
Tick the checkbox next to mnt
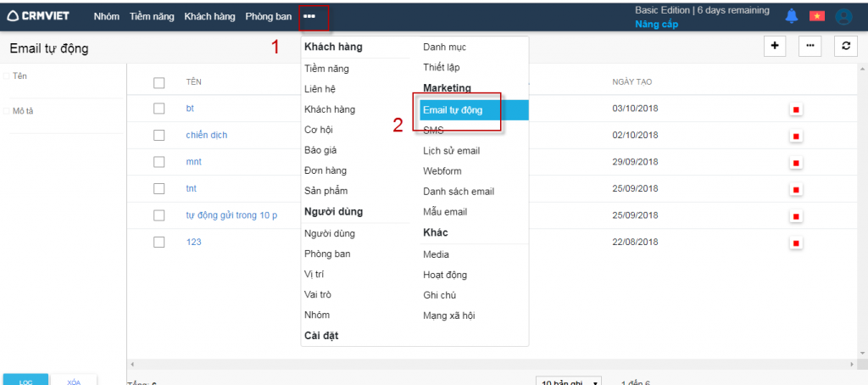pos(159,162)
